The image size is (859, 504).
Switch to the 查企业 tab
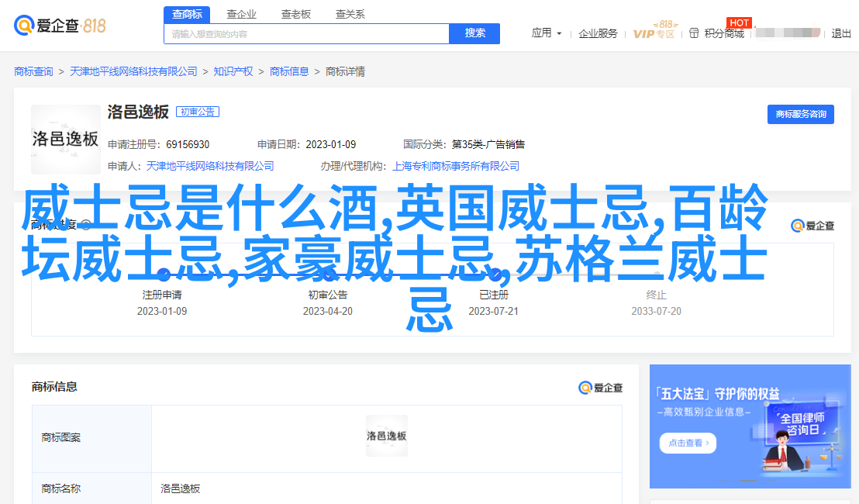[x=241, y=14]
